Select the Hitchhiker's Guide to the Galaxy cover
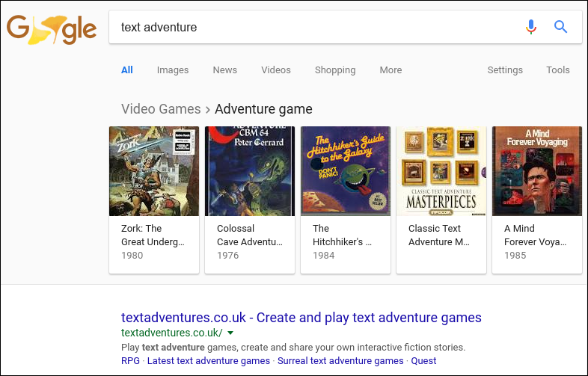This screenshot has width=588, height=376. pos(346,171)
